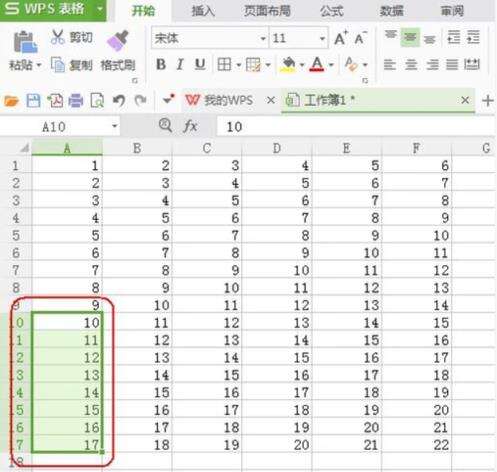497x472 pixels.
Task: Open the Name Box dropdown
Action: click(115, 126)
